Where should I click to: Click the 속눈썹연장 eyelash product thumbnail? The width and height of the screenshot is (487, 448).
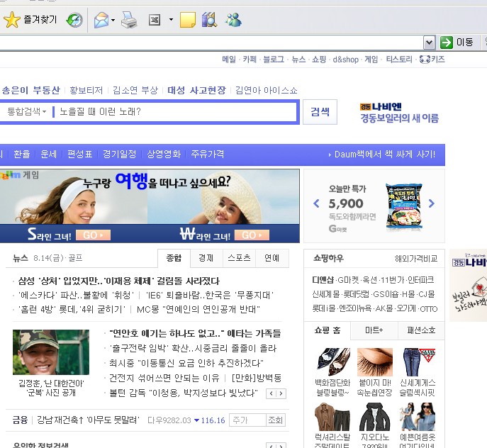[x=375, y=362]
